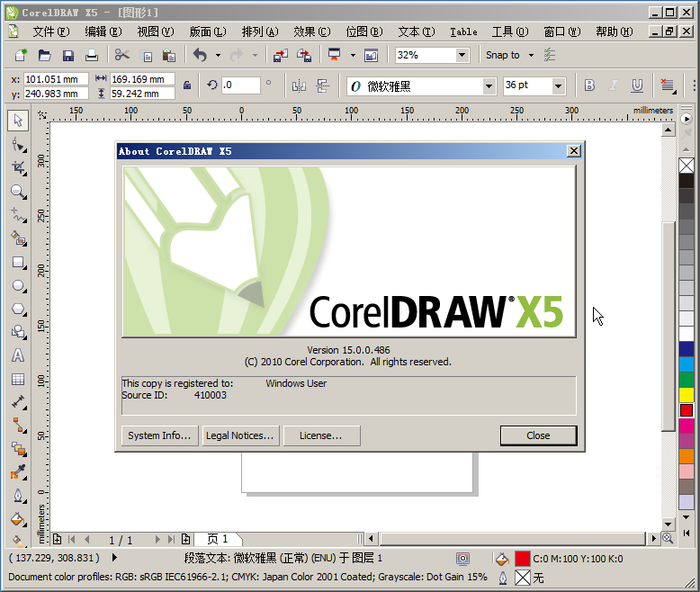Pick the Ellipse tool
The width and height of the screenshot is (700, 592).
(x=17, y=286)
